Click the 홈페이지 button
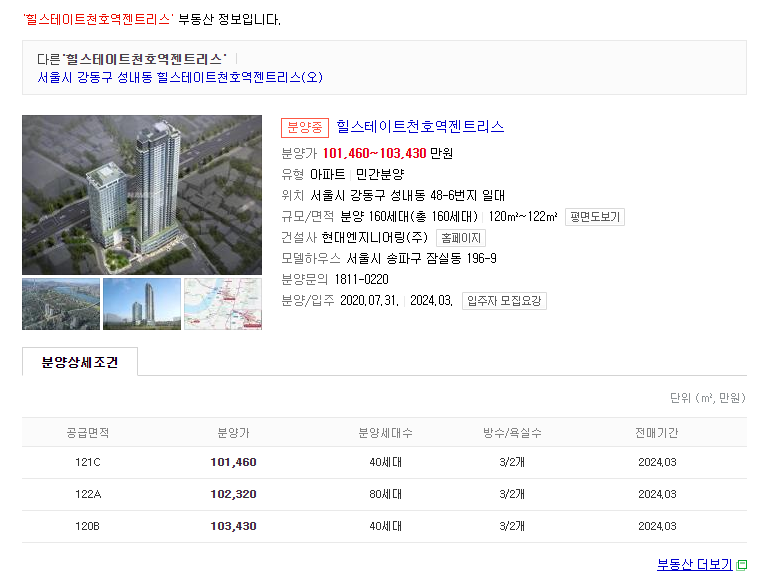This screenshot has width=772, height=583. pos(461,238)
